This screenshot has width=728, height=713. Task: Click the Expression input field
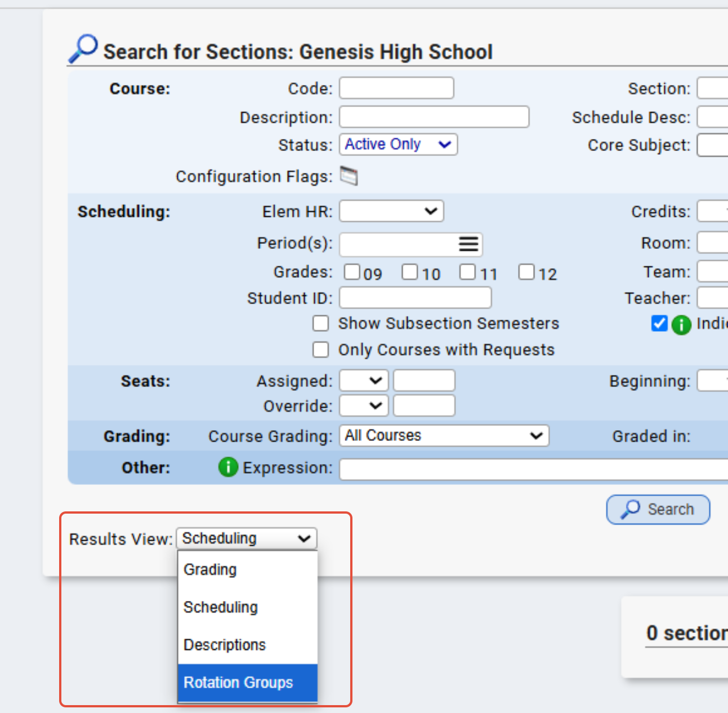534,469
